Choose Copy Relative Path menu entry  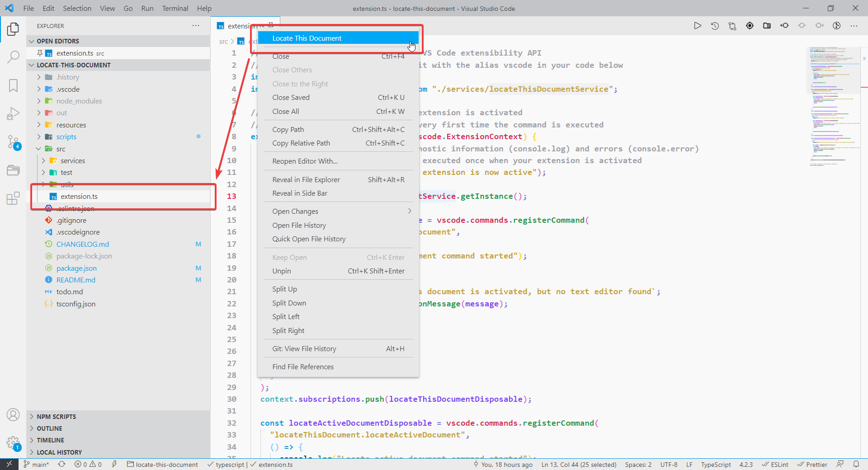coord(338,143)
